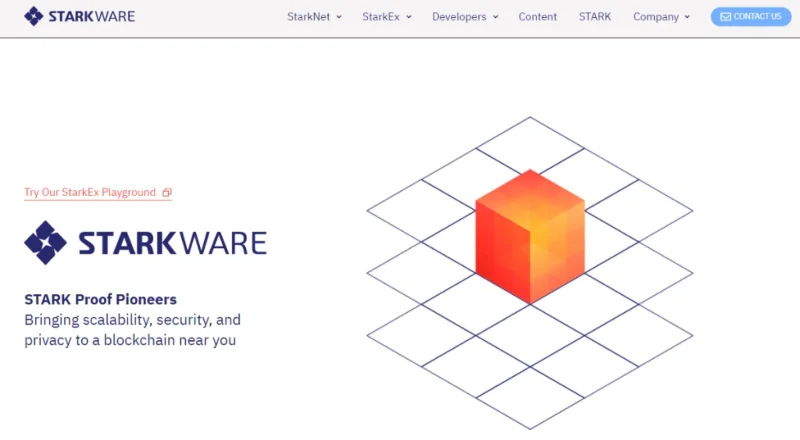800x440 pixels.
Task: Click the large STARKWARE hero wordmark
Action: coord(172,243)
